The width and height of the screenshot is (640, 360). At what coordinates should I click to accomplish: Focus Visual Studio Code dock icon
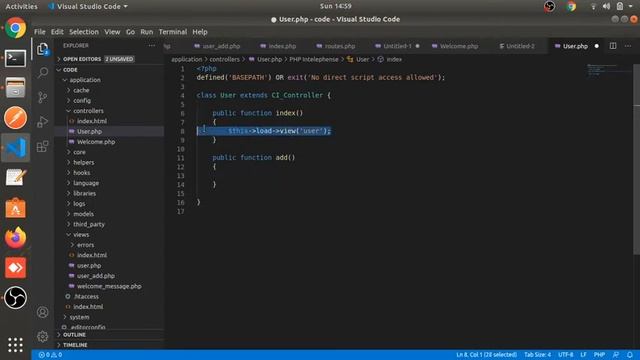click(16, 147)
